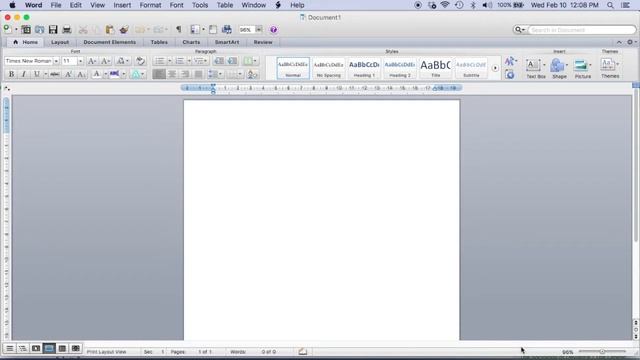Click the Increase Font Size icon
Screen dimensions: 640x360
tap(92, 61)
